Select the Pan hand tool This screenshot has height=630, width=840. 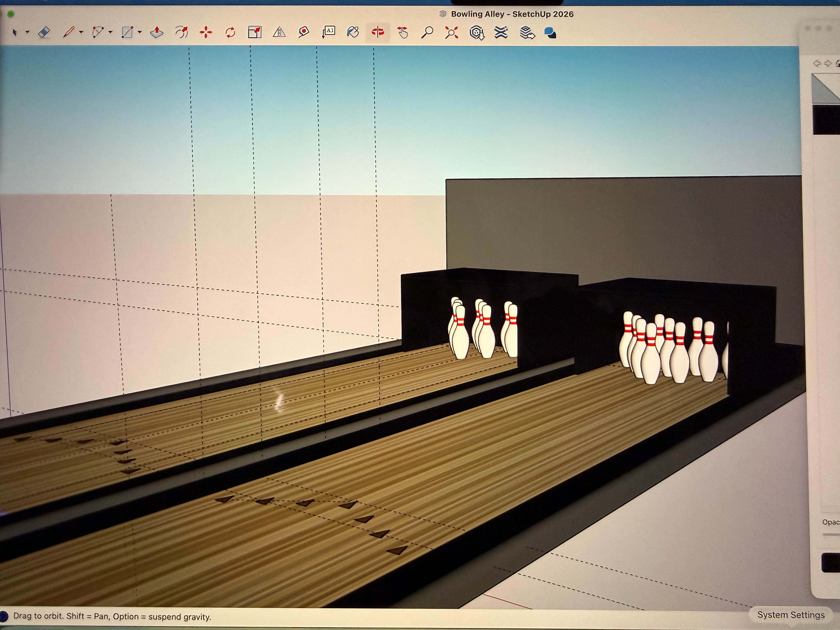click(x=402, y=33)
